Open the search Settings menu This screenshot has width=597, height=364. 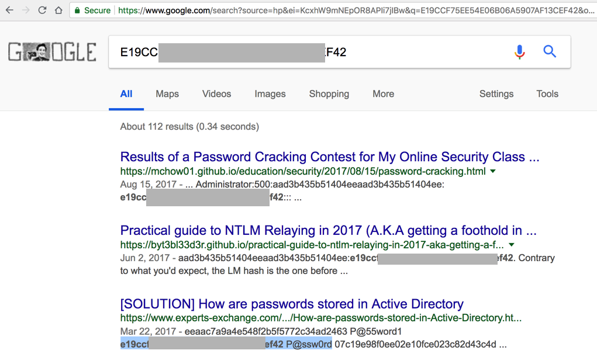click(x=496, y=94)
